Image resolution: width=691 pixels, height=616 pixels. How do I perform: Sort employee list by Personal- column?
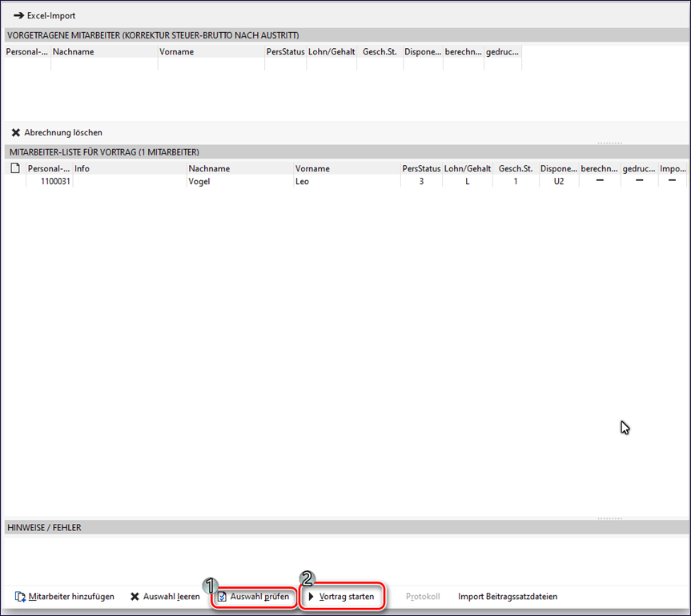point(49,168)
